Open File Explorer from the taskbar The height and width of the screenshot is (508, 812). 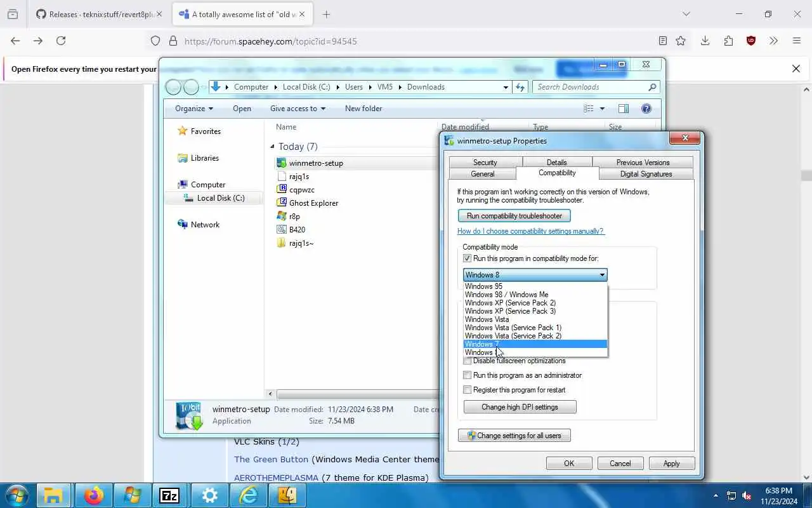pos(53,495)
